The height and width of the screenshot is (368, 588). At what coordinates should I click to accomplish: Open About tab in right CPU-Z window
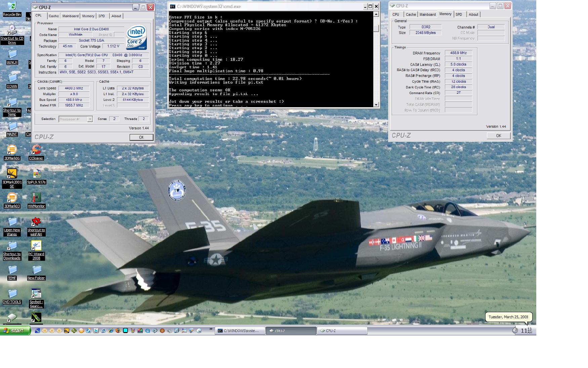pyautogui.click(x=473, y=14)
